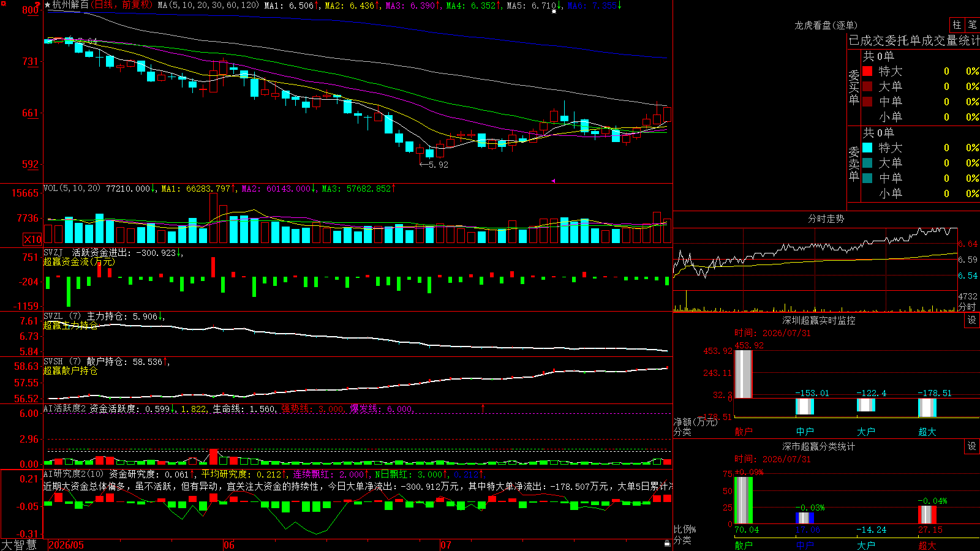Screen dimensions: 980x551
Task: Click the 爆发线: 6.000 label
Action: click(382, 408)
